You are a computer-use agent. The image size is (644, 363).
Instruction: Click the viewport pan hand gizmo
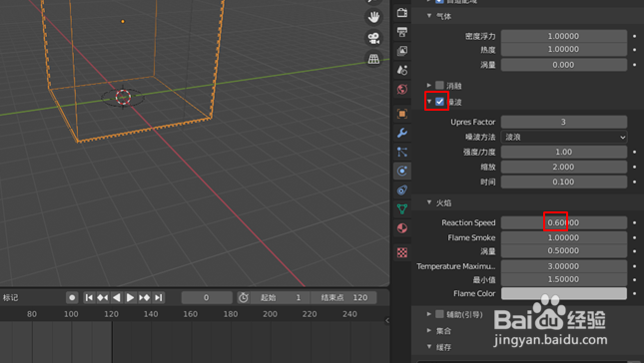tap(373, 17)
